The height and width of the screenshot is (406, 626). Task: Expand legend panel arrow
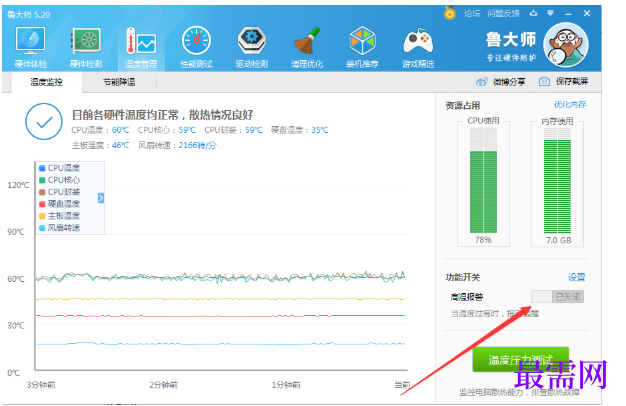click(x=101, y=198)
